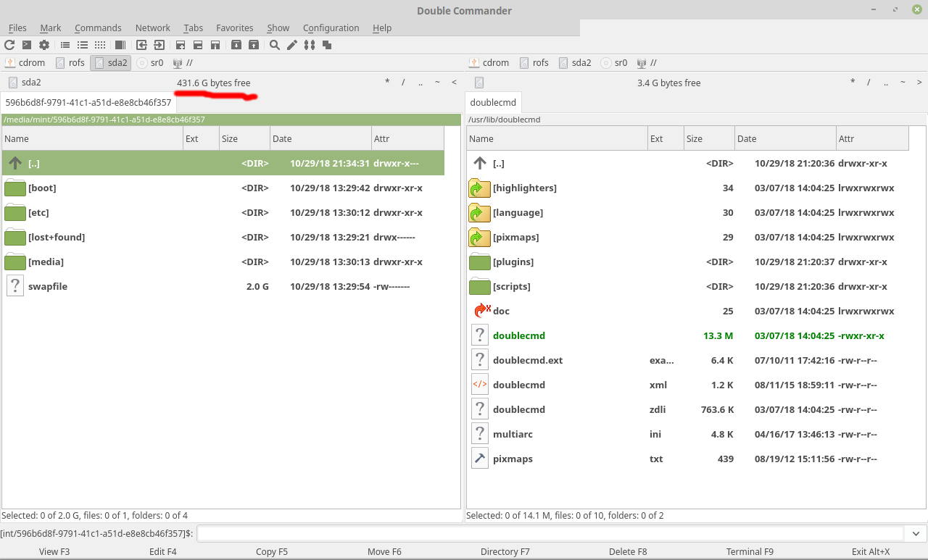Click the pencil toolbar icon
Screen dimensions: 928x560
point(292,45)
